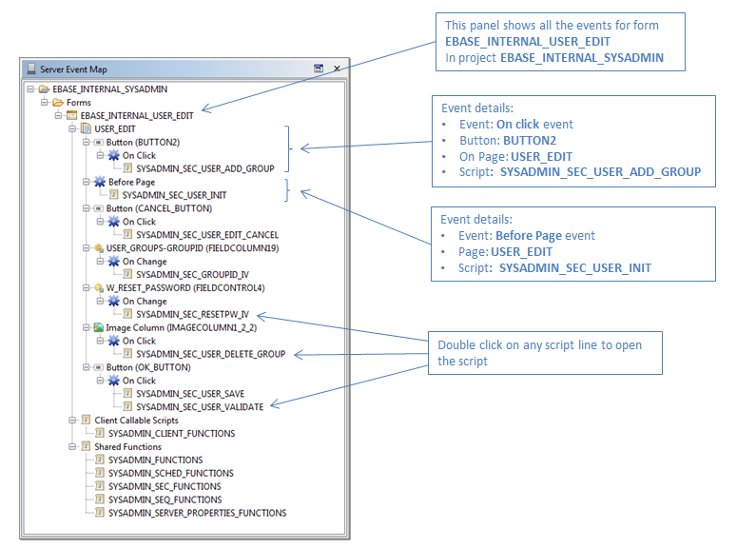
Task: Select Button (CANCEL_BUTTON) tree item
Action: click(x=159, y=208)
